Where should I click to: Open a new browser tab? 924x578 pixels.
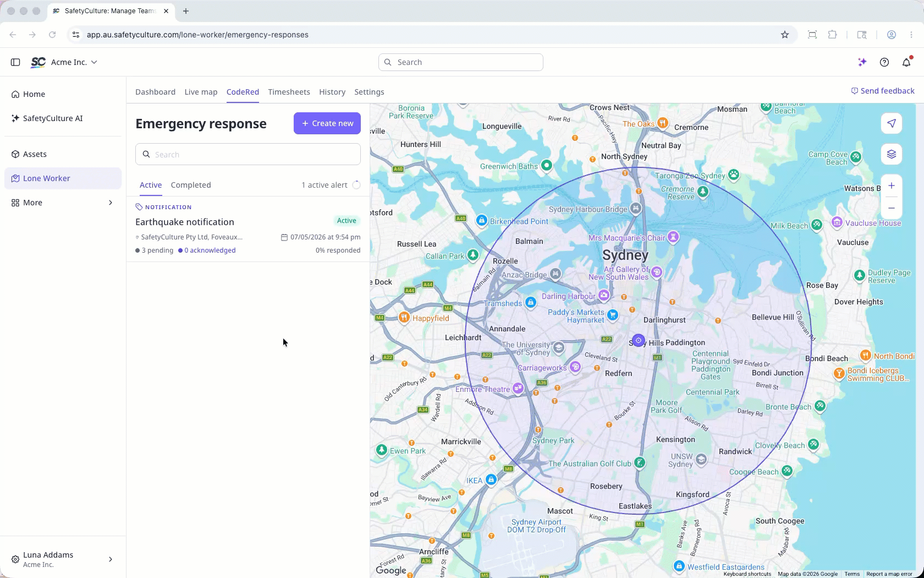186,11
